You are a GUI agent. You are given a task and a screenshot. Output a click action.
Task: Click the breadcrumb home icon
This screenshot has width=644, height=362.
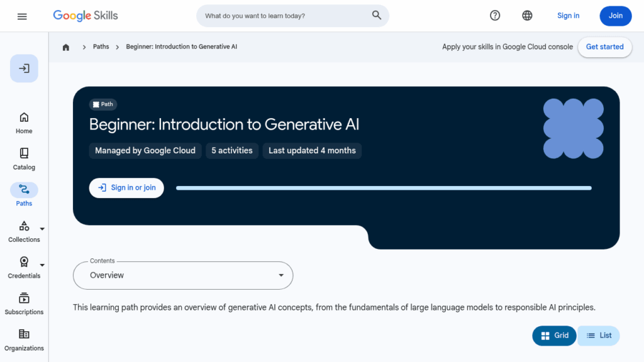pos(66,47)
